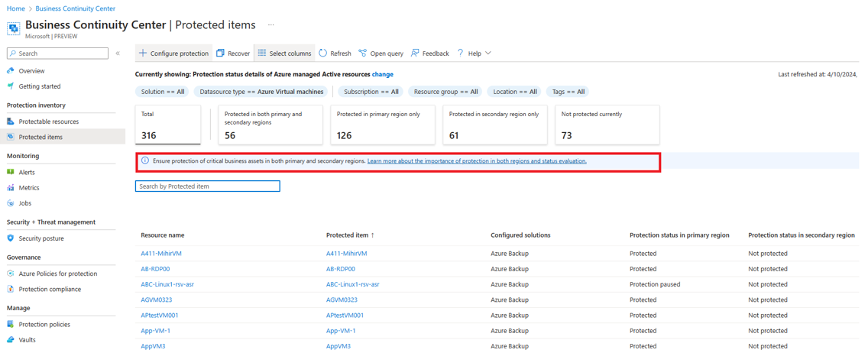Viewport: 868px width, 353px height.
Task: Click the change link in status line
Action: 383,74
